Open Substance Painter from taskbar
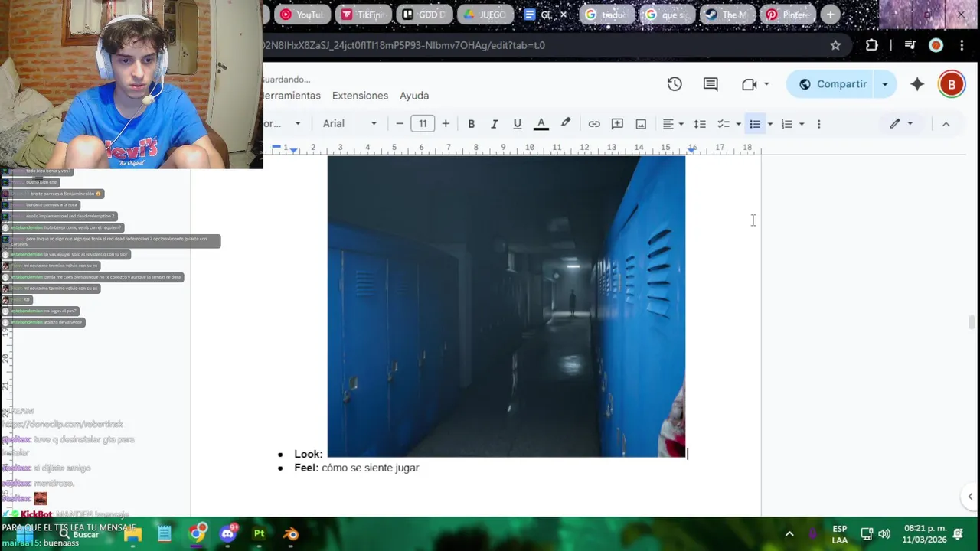The image size is (980, 551). click(260, 533)
